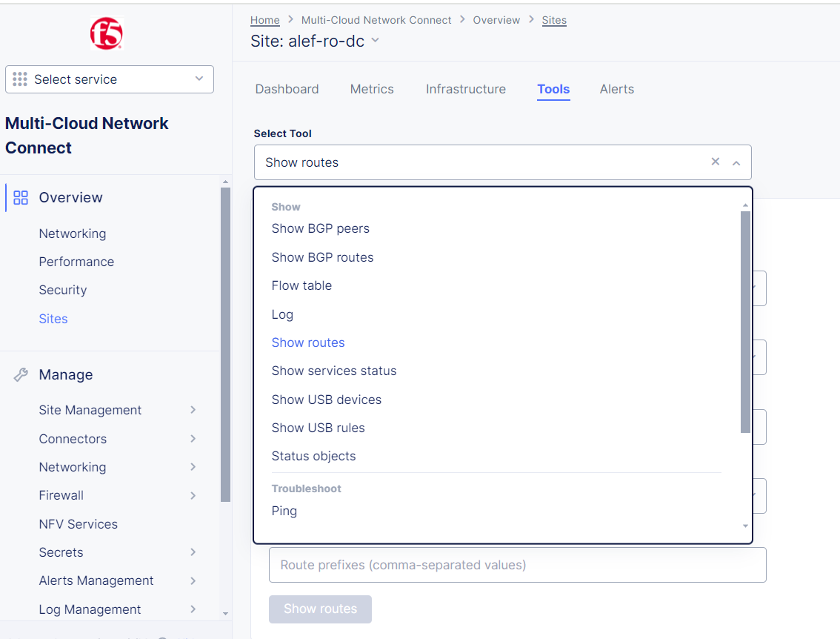
Task: Expand the Networking submenu under Manage
Action: pos(193,467)
